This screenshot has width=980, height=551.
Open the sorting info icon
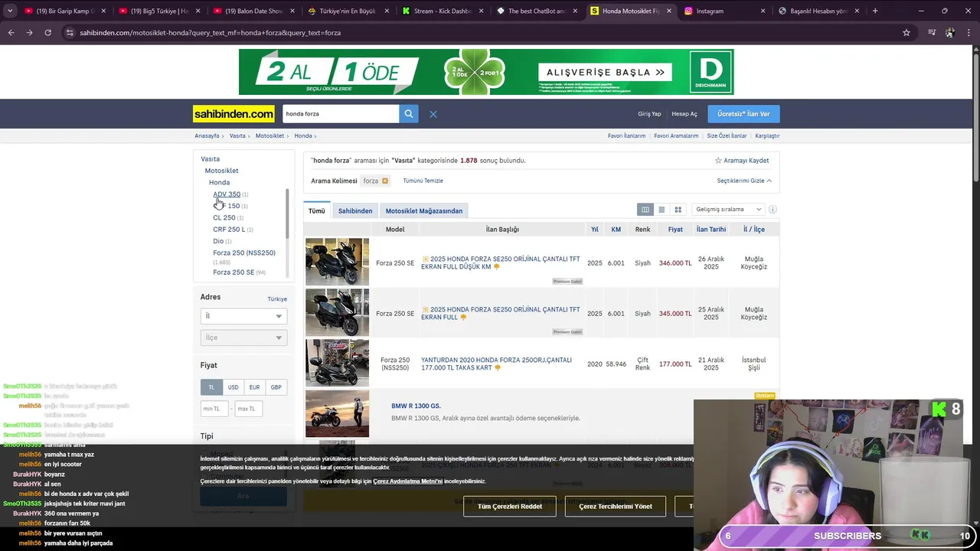773,210
